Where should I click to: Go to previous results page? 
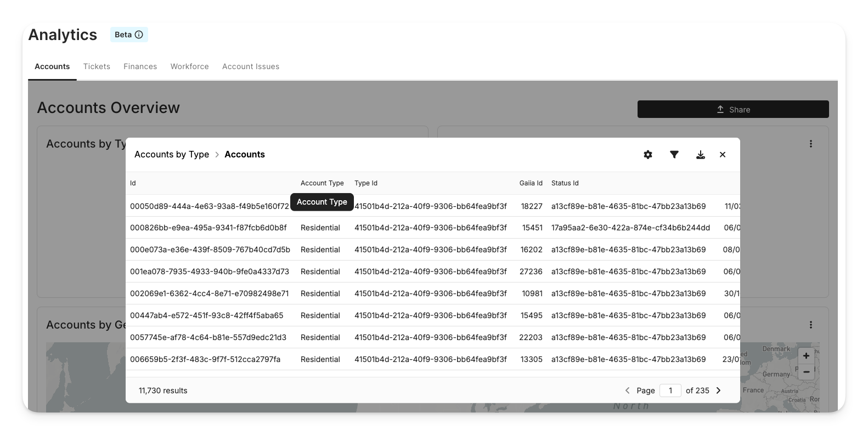click(x=627, y=391)
